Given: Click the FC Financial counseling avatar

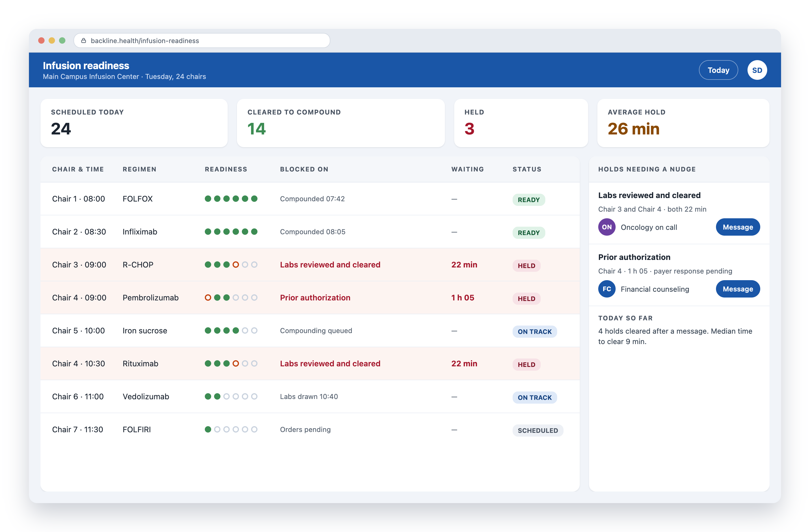Looking at the screenshot, I should point(606,289).
